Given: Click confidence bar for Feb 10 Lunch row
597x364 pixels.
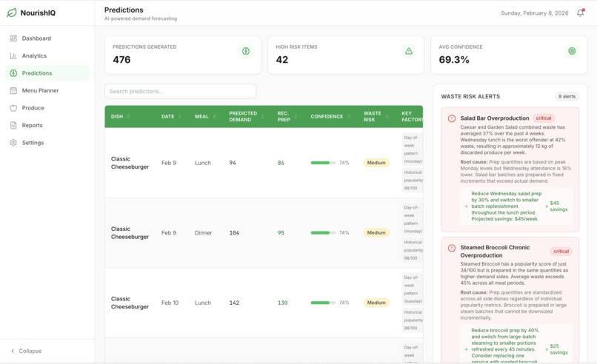Looking at the screenshot, I should pos(323,303).
